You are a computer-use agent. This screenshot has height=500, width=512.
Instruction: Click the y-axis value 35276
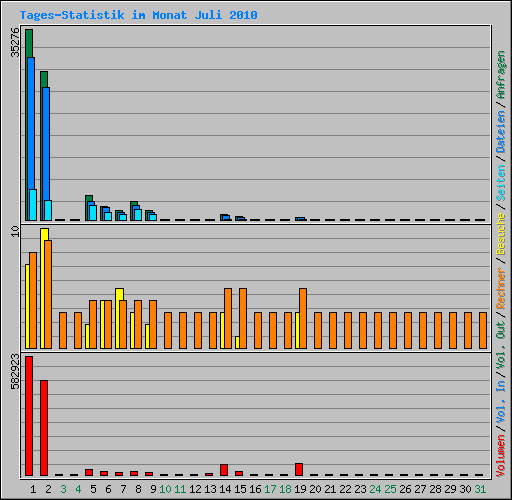point(15,42)
